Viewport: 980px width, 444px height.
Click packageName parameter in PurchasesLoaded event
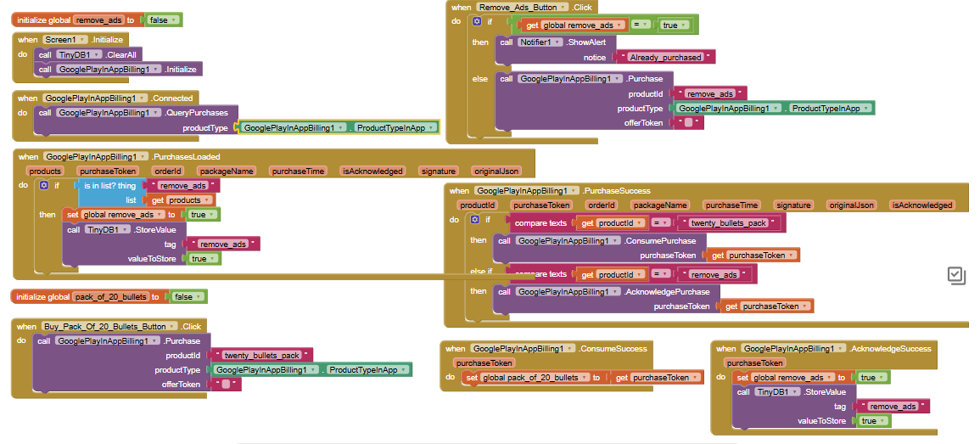coord(227,171)
